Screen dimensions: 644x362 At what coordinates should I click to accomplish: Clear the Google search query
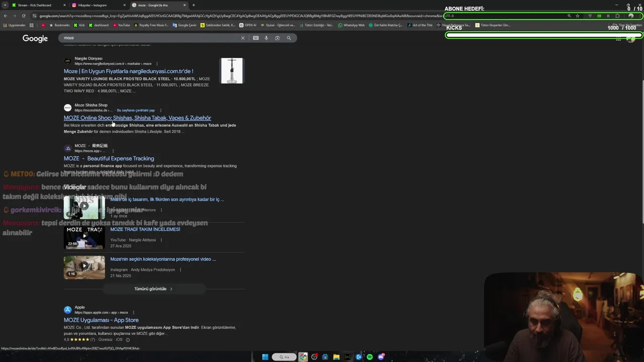[x=243, y=38]
